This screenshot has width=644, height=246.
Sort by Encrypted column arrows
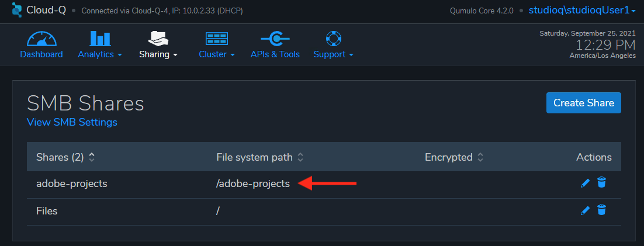pyautogui.click(x=480, y=157)
